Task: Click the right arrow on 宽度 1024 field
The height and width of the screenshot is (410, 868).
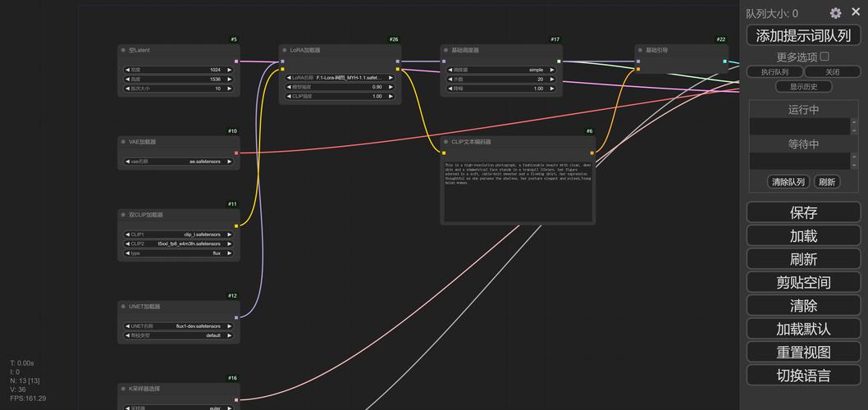Action: [229, 70]
